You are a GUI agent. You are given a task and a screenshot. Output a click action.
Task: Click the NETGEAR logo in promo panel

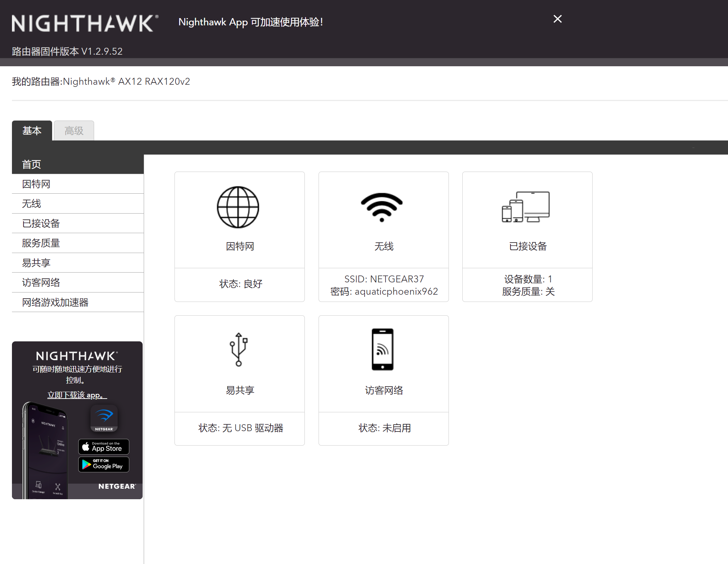click(117, 486)
